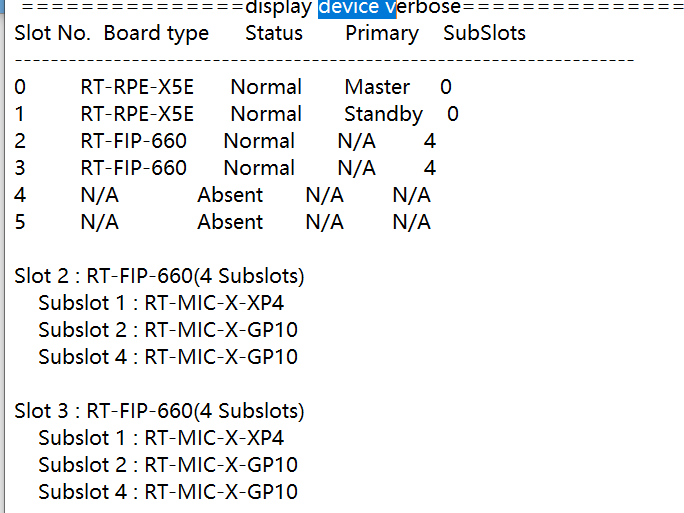This screenshot has height=513, width=684.
Task: Click the "Board type" column header
Action: click(156, 33)
